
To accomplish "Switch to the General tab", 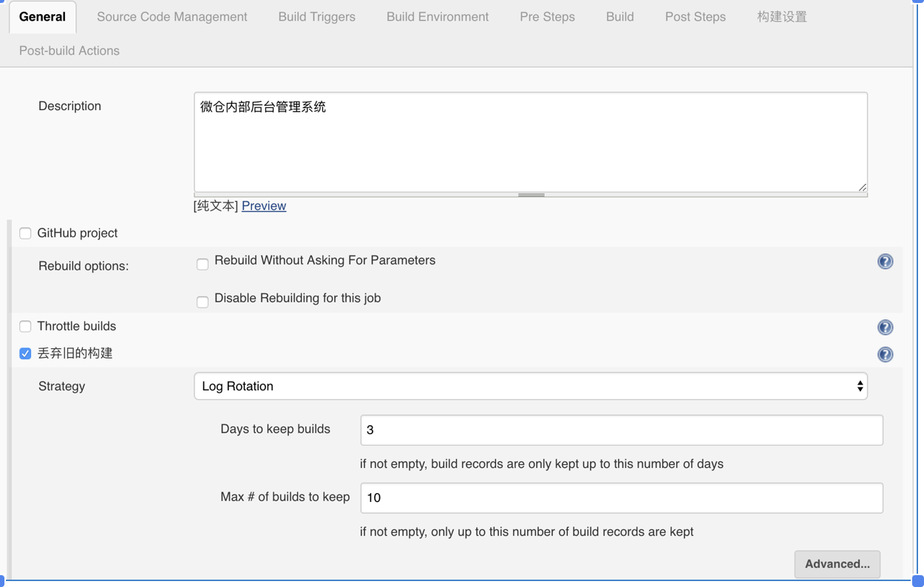I will (43, 17).
